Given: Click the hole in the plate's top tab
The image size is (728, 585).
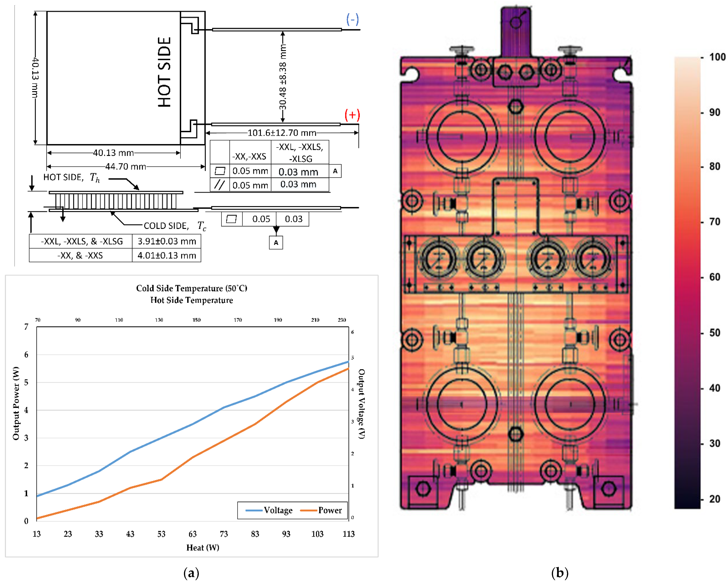Looking at the screenshot, I should [x=516, y=22].
